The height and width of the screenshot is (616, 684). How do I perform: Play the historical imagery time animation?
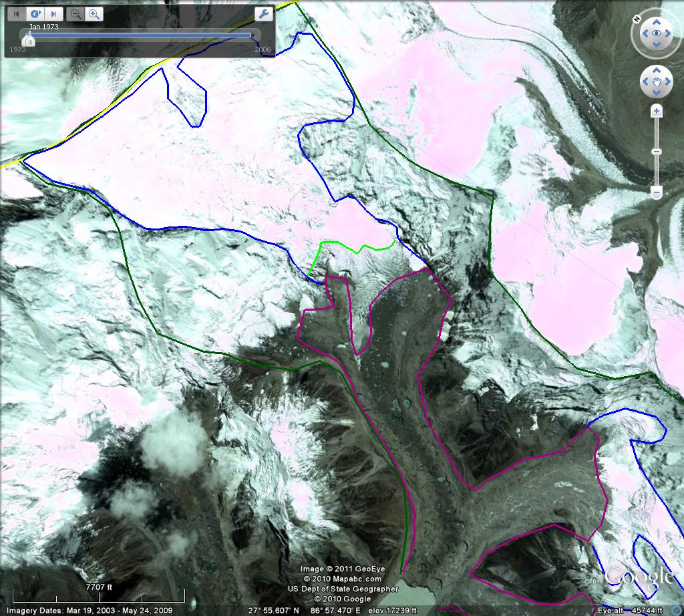click(35, 13)
